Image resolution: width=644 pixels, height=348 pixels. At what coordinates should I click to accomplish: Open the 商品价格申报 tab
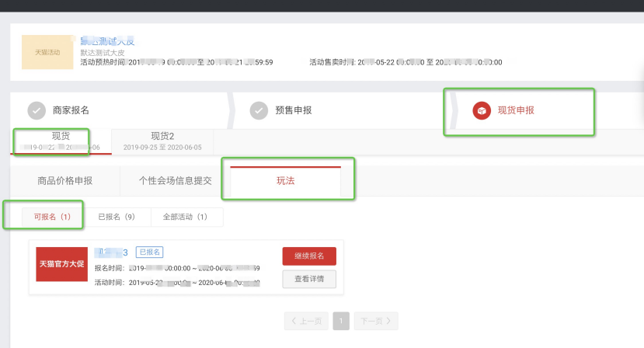(x=65, y=181)
